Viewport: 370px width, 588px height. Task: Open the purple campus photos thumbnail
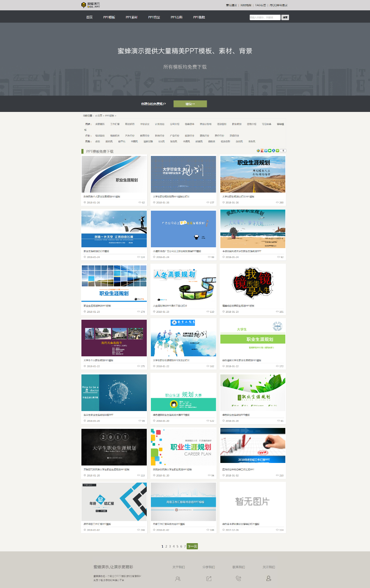(114, 338)
